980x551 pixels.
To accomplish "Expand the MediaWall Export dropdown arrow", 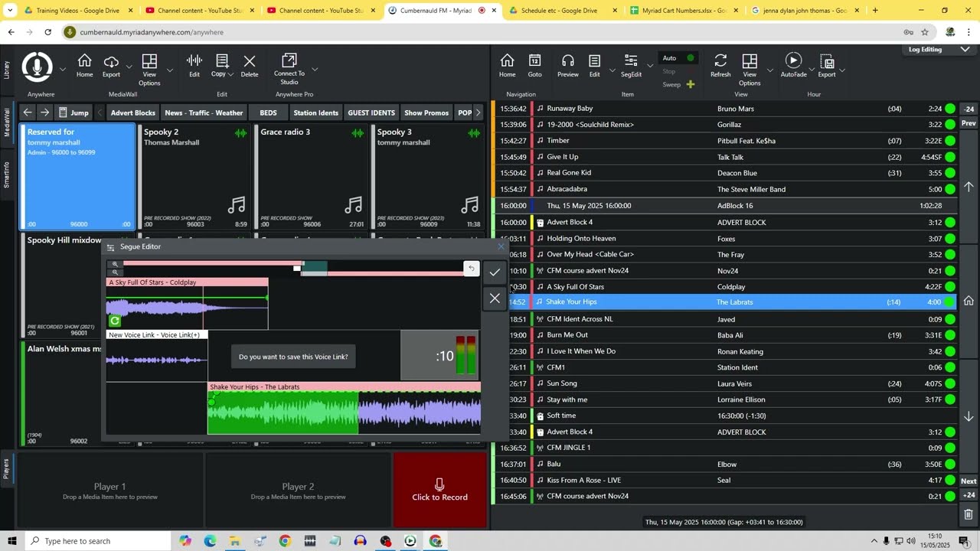I will [x=129, y=67].
